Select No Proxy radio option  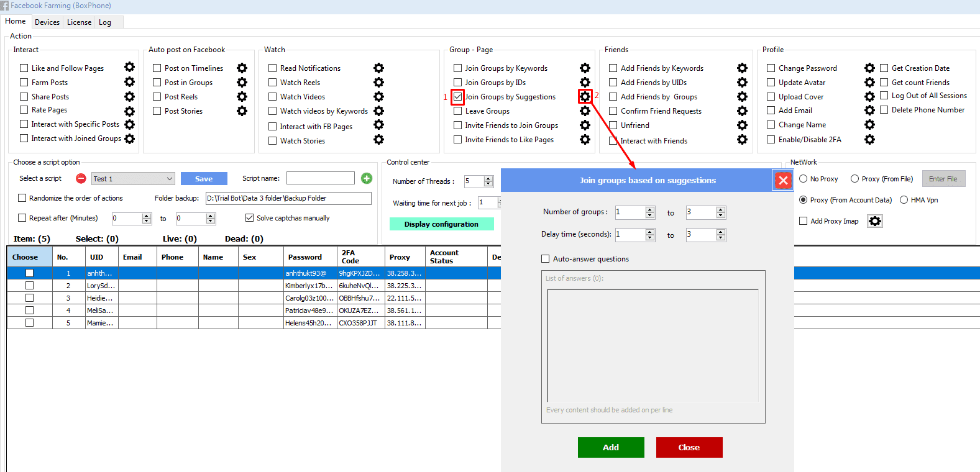click(x=804, y=179)
